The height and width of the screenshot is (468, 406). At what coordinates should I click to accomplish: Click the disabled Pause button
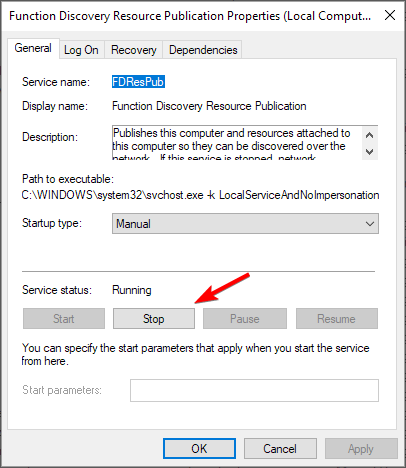(245, 319)
